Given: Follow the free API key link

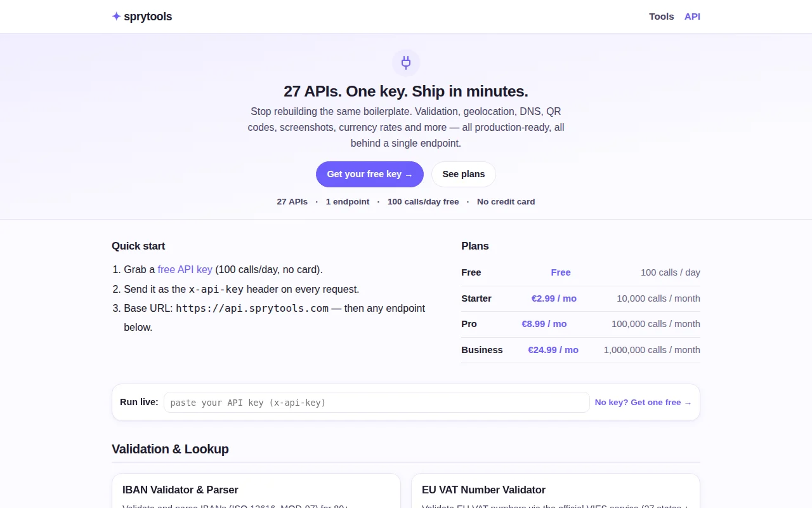Looking at the screenshot, I should tap(185, 269).
